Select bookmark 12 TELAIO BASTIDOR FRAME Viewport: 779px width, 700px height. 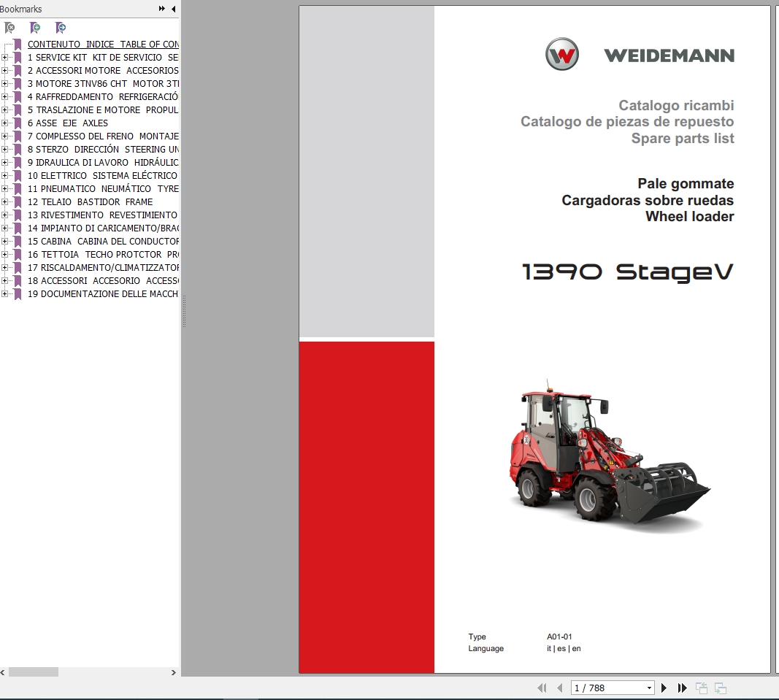[90, 201]
